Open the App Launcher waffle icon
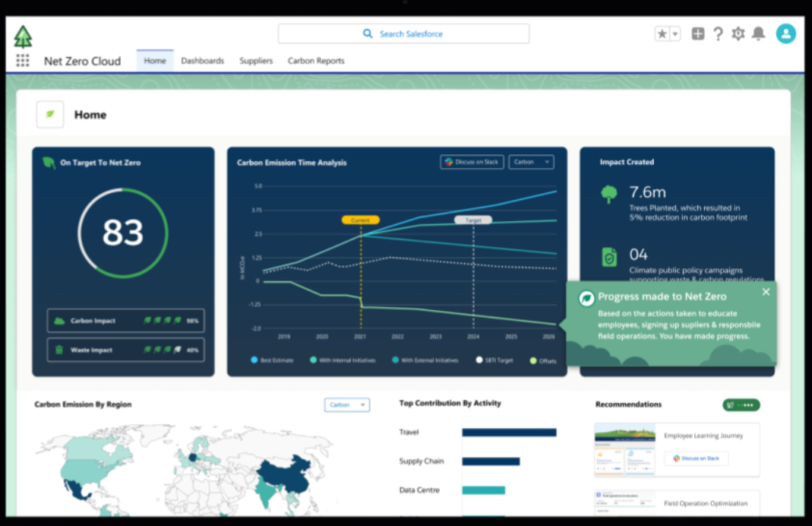 point(22,61)
